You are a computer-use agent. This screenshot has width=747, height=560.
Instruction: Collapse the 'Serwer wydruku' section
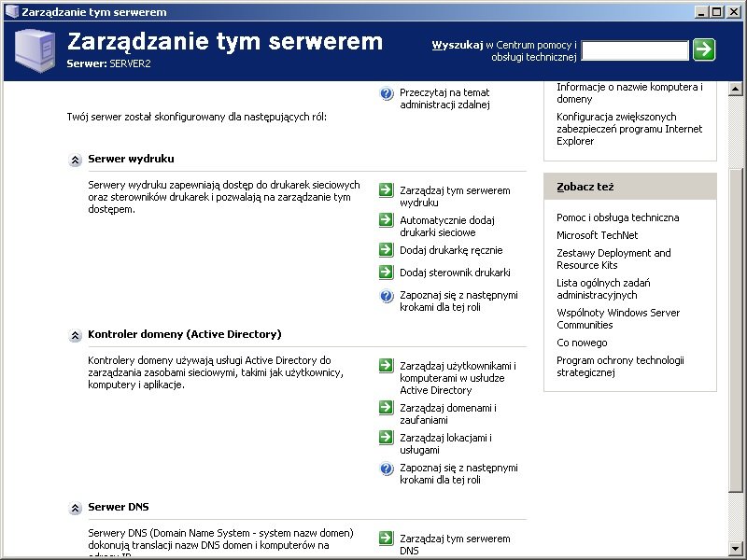pos(76,160)
